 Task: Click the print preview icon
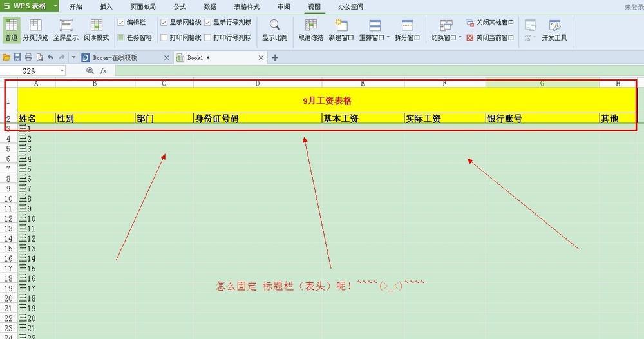pos(39,57)
